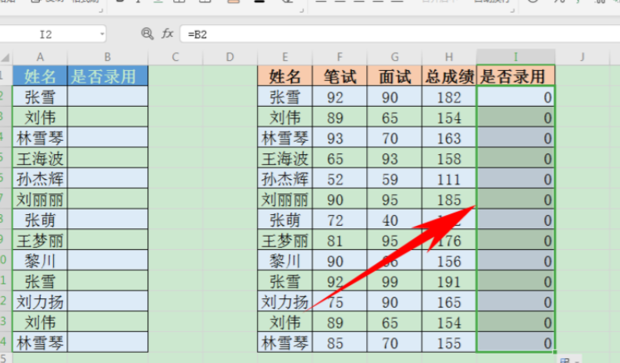Click the 是否录用 header cell in column B
Screen dimensions: 620x363
pos(108,76)
